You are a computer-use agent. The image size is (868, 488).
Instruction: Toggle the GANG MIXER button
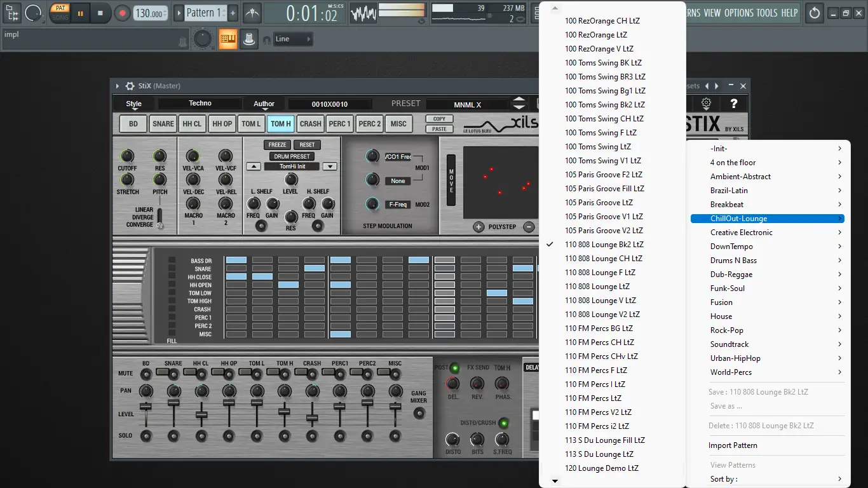point(419,414)
